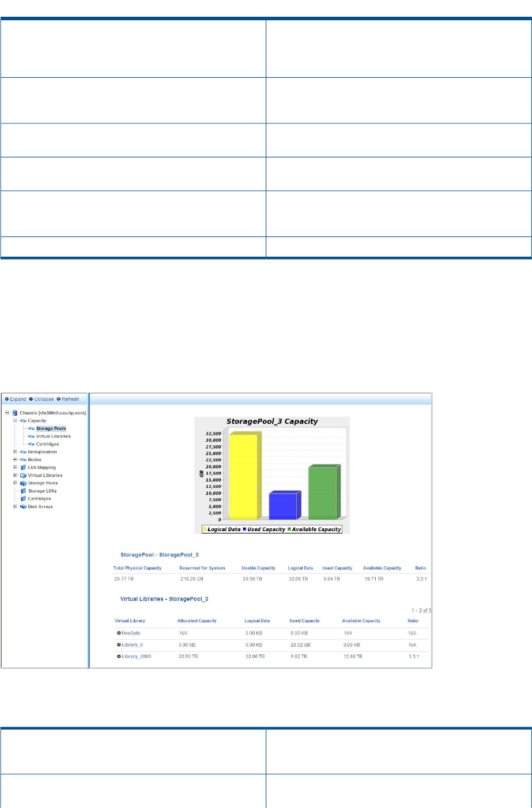
Task: Expand the Nodes tree node
Action: point(15,460)
